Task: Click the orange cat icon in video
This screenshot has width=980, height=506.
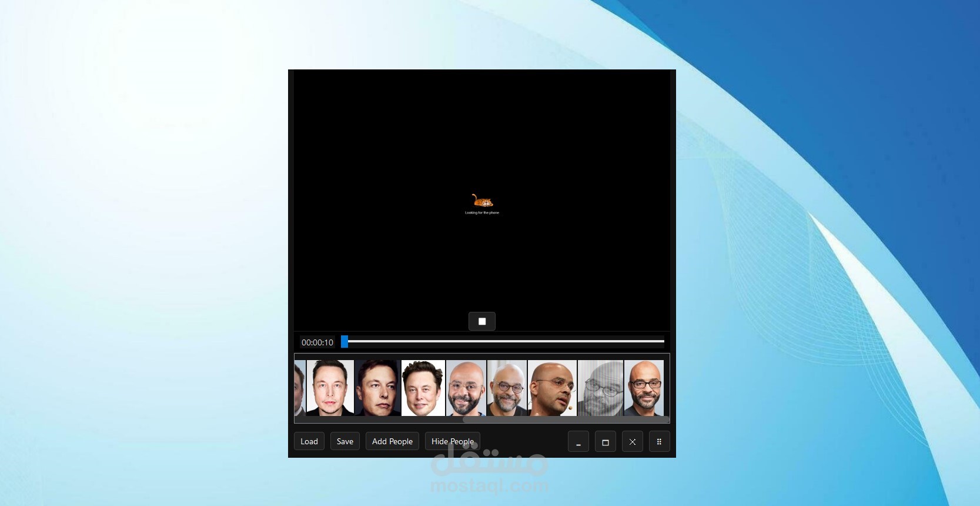Action: coord(482,201)
